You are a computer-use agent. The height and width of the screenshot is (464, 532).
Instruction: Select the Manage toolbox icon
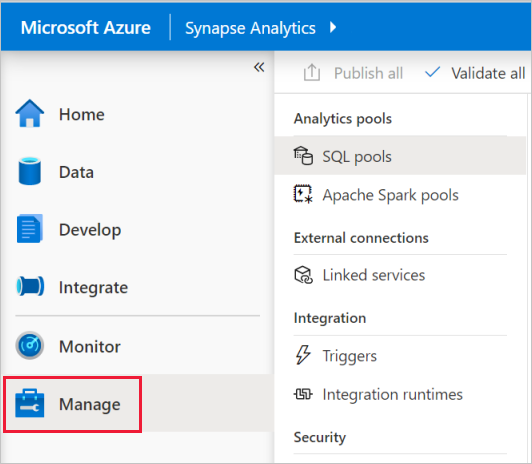(30, 403)
